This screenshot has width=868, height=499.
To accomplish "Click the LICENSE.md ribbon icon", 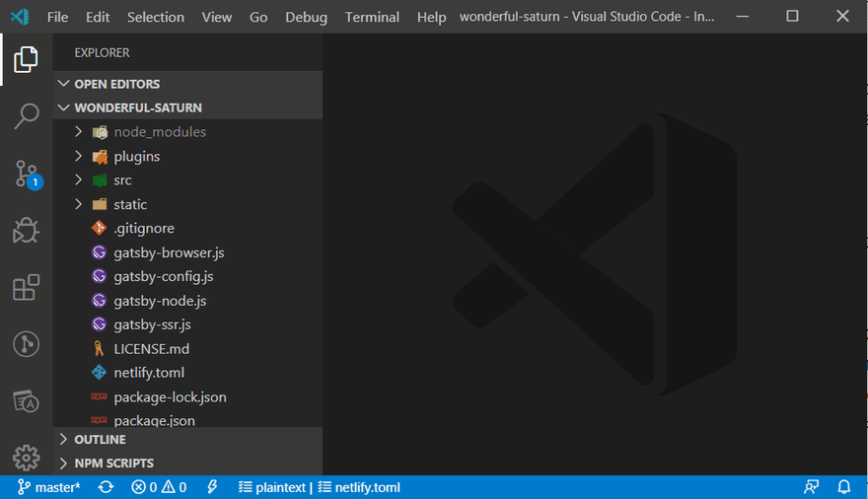I will tap(99, 348).
